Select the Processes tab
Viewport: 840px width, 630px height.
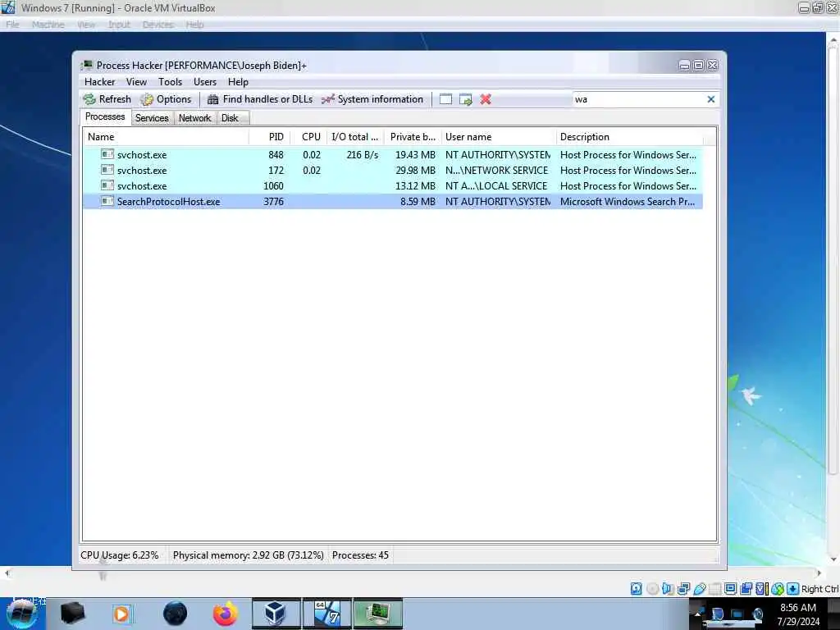(x=105, y=116)
